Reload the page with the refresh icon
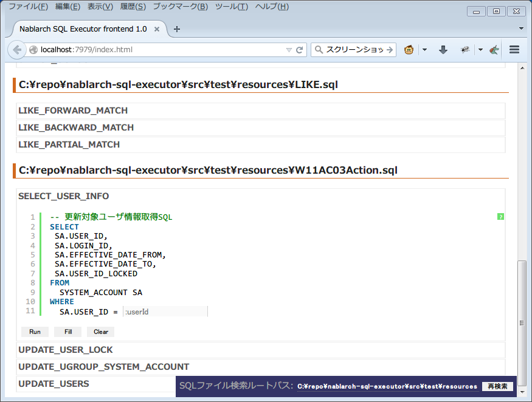This screenshot has height=402, width=532. point(300,50)
